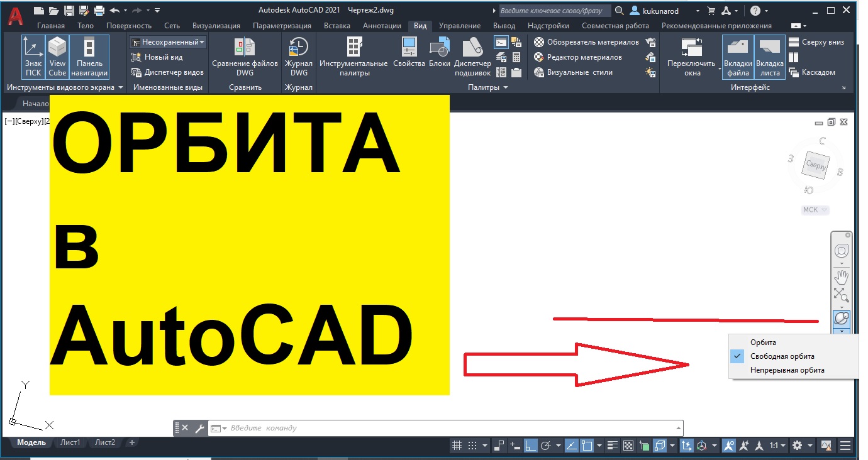868x460 pixels.
Task: Toggle the navigation bar (Панель навигации) button
Action: click(x=89, y=57)
